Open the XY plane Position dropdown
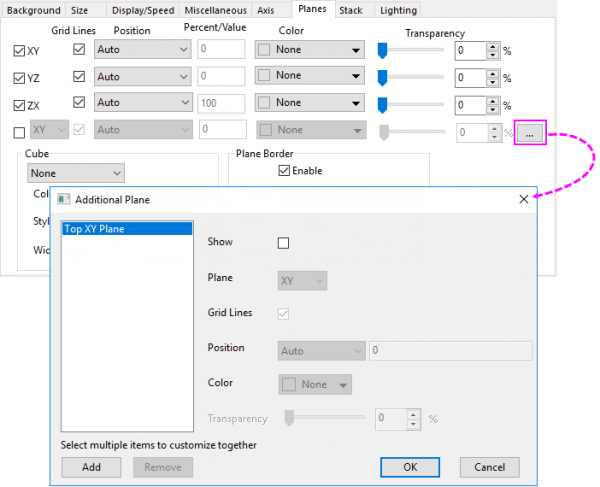This screenshot has width=600, height=487. 141,50
